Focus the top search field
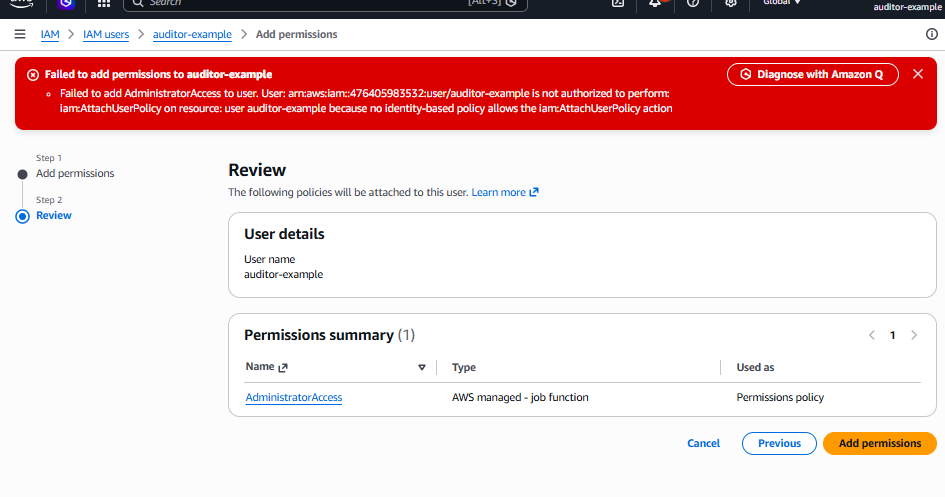The height and width of the screenshot is (497, 945). click(325, 4)
